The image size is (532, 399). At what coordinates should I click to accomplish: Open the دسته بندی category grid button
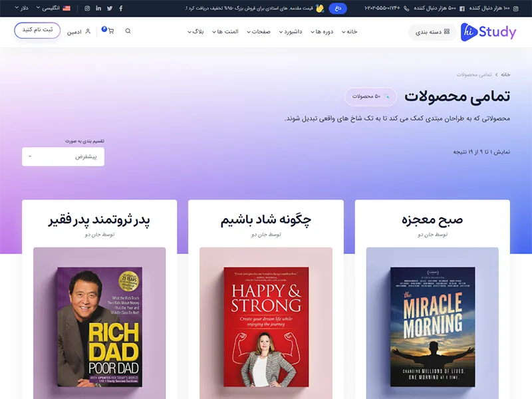point(432,32)
